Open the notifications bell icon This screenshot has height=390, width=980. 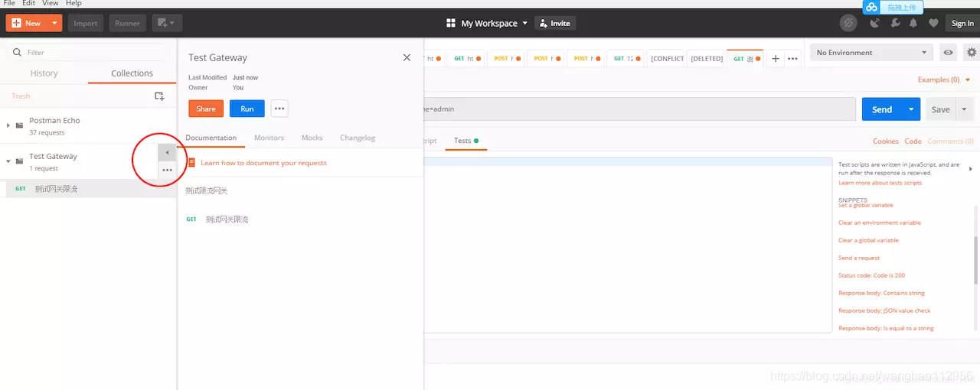pyautogui.click(x=913, y=23)
